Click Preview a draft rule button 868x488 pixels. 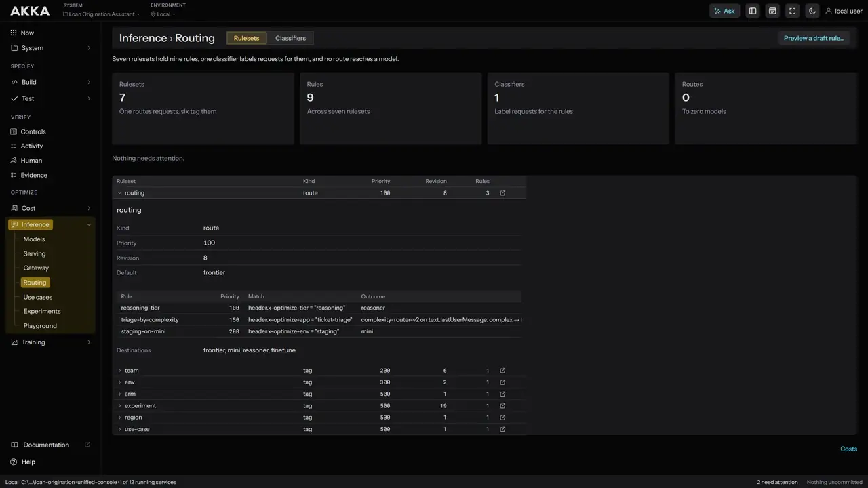tap(814, 38)
